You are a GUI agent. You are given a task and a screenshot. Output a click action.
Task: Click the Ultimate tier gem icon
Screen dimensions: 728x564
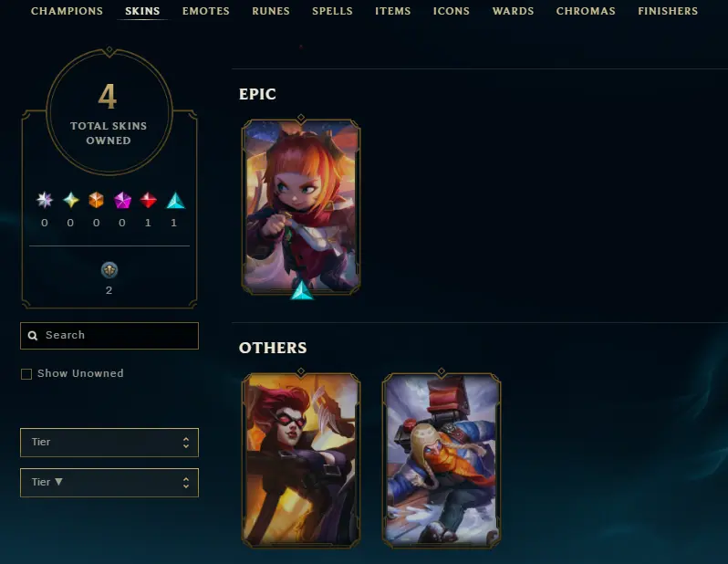[45, 200]
